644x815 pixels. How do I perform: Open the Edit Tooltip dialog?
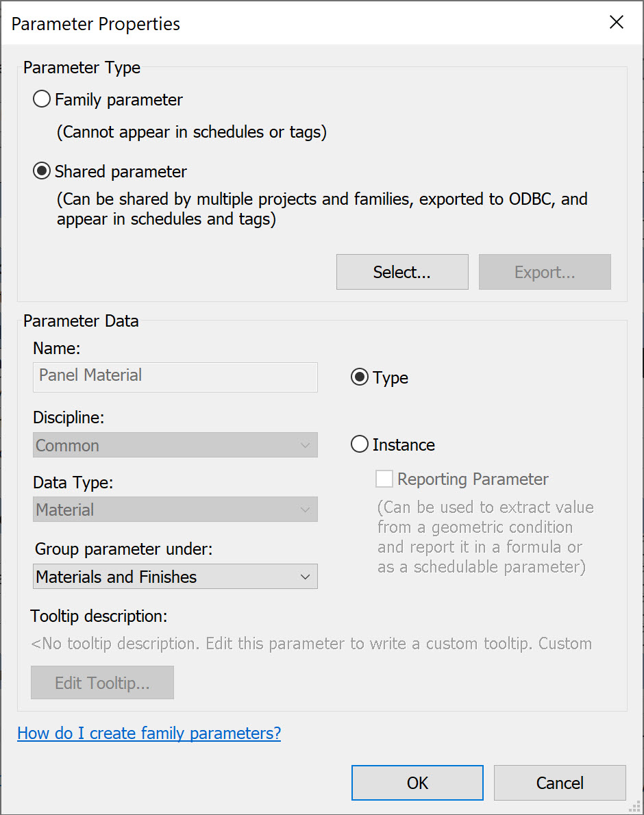[x=101, y=682]
